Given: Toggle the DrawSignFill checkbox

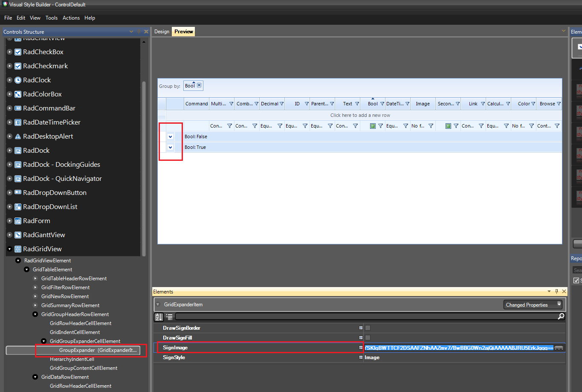Looking at the screenshot, I should pyautogui.click(x=368, y=338).
